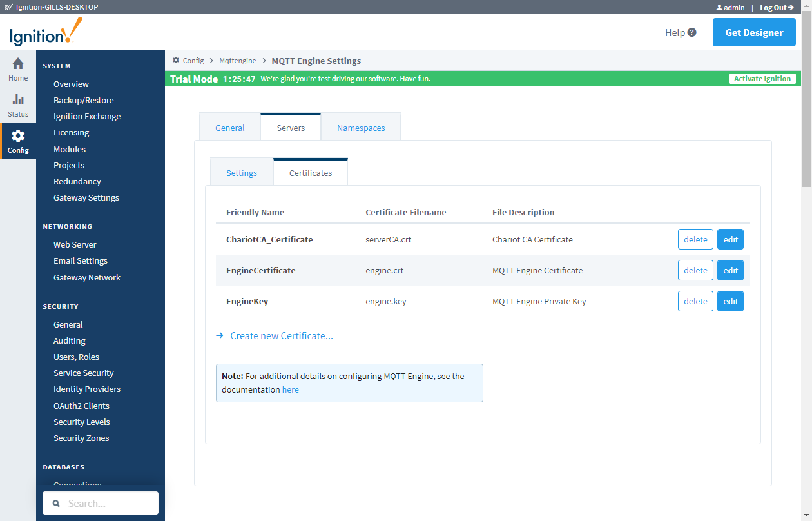Edit the EngineKey entry
This screenshot has height=521, width=812.
(x=730, y=301)
